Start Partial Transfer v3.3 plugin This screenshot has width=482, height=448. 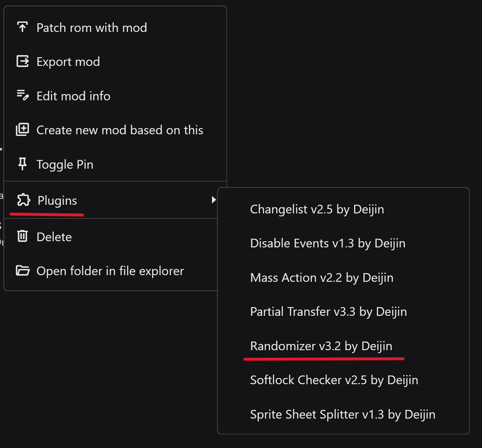(x=328, y=312)
